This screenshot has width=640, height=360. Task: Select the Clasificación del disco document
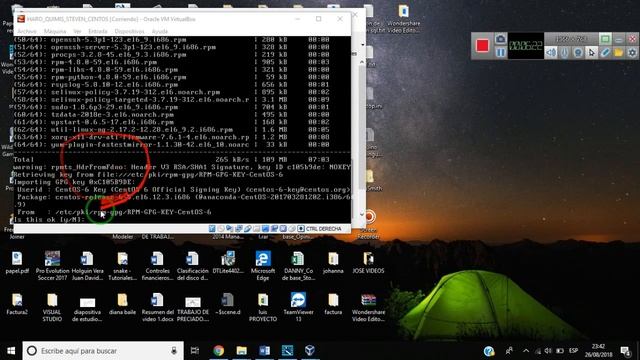coord(193,266)
